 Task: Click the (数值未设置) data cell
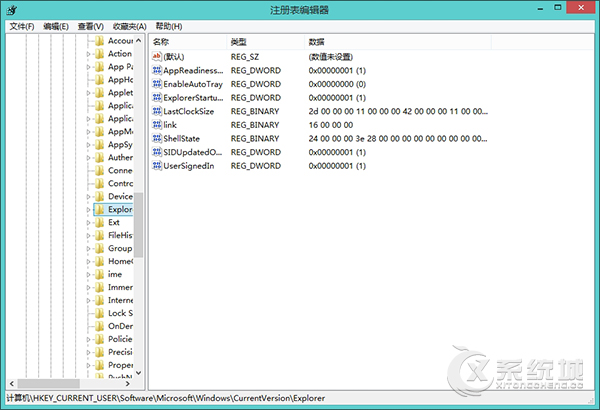coord(331,57)
